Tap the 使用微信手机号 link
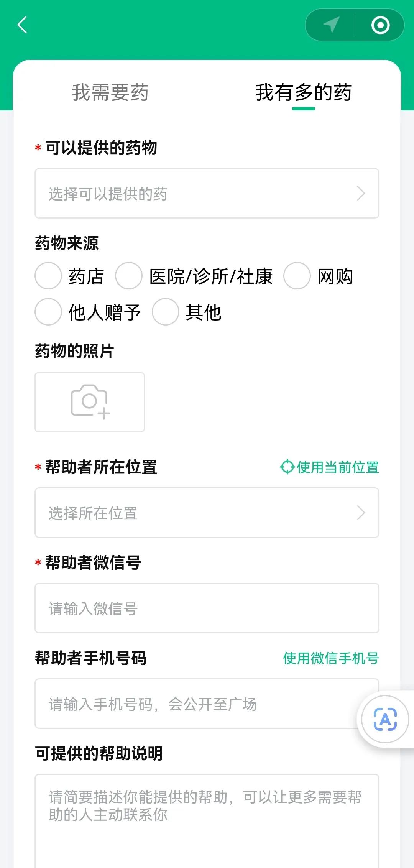 (x=331, y=658)
